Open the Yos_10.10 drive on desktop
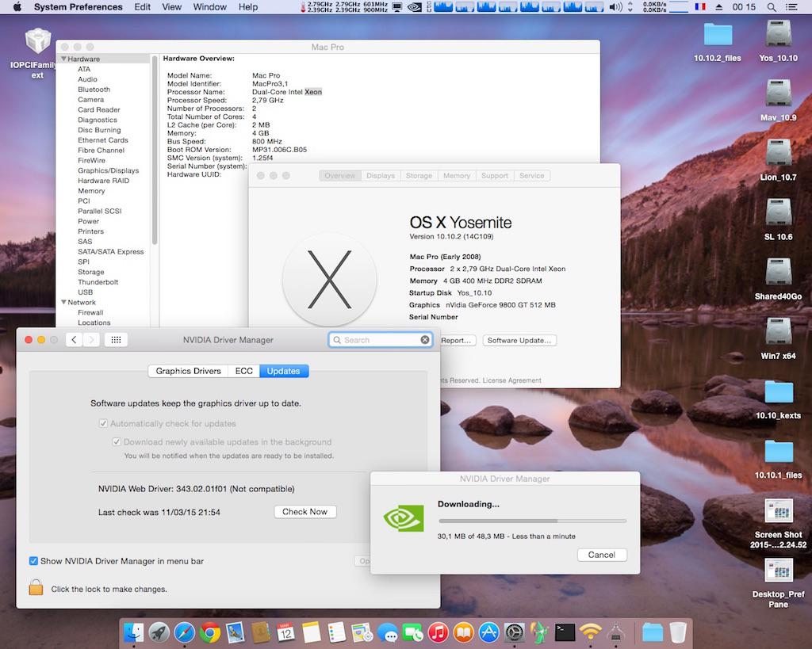This screenshot has height=649, width=812. click(777, 36)
